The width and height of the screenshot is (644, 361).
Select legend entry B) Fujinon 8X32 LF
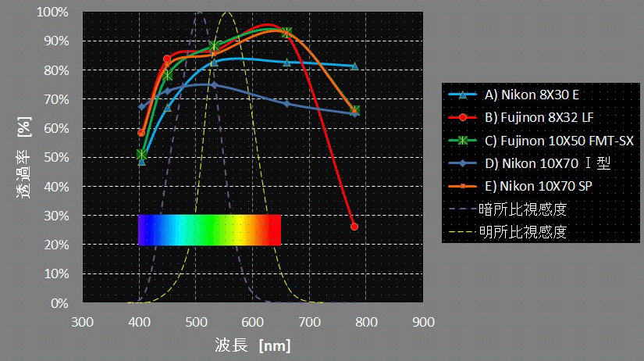(x=521, y=117)
